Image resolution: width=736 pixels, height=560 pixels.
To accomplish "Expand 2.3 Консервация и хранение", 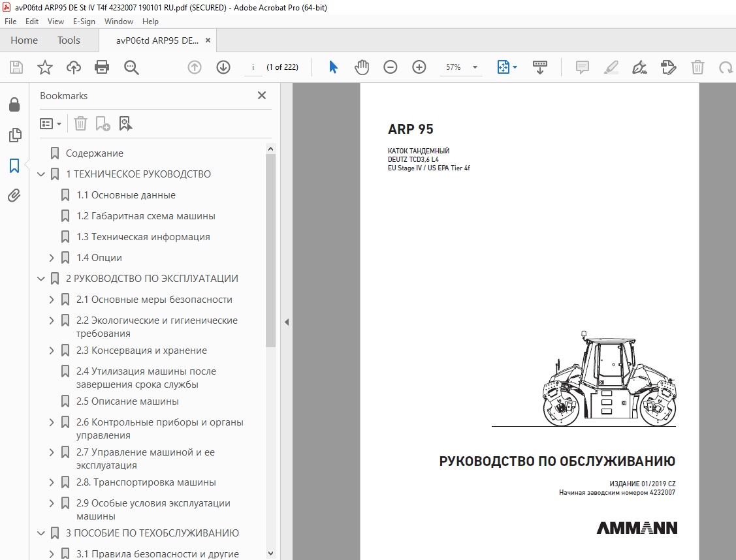I will pyautogui.click(x=52, y=351).
